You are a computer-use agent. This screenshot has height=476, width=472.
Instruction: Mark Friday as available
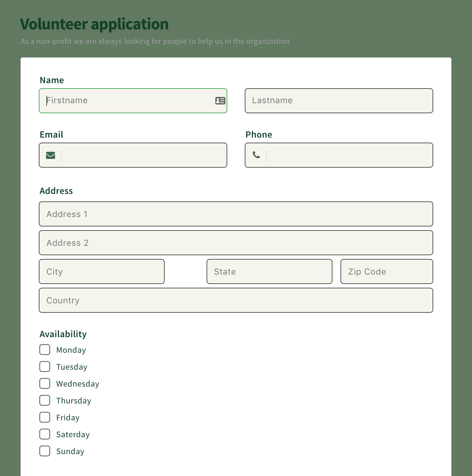(45, 417)
